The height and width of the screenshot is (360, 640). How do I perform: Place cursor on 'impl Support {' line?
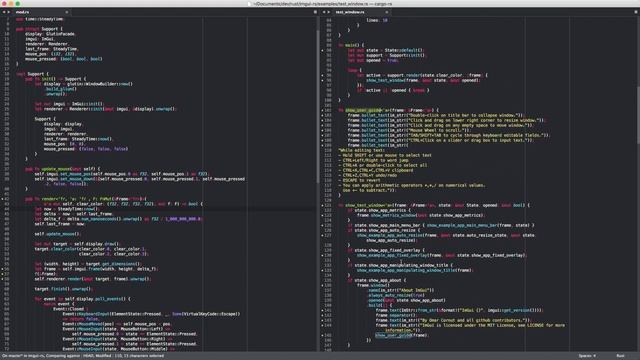(x=32, y=74)
